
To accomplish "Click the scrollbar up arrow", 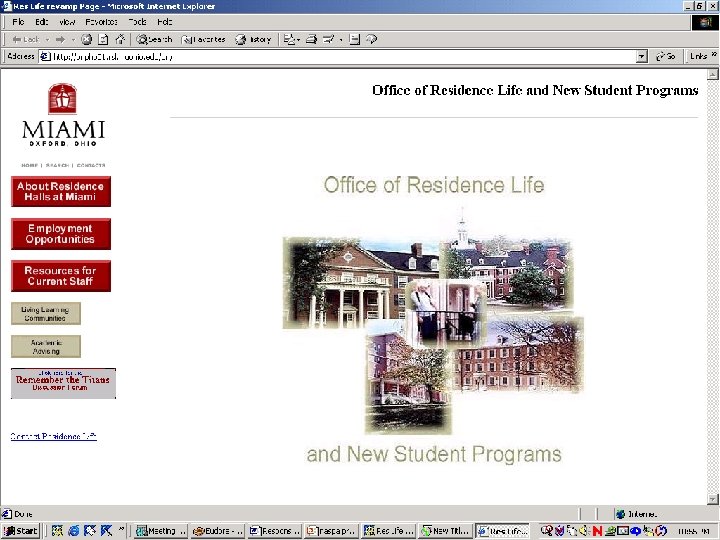I will (x=713, y=74).
